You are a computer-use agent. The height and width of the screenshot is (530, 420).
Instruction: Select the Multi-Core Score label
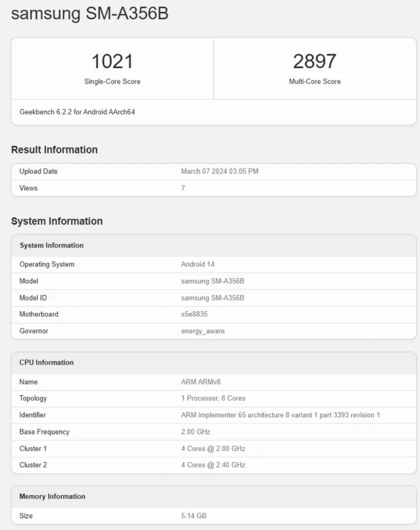pyautogui.click(x=315, y=82)
